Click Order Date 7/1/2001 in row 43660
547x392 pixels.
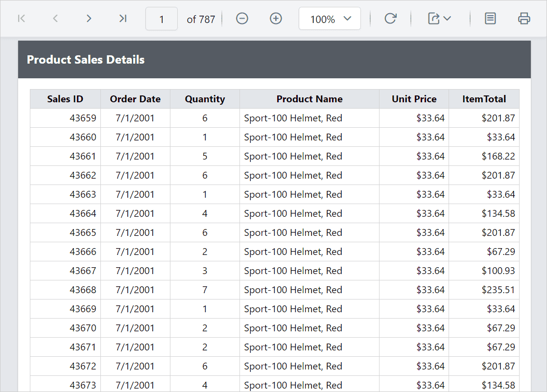pos(135,138)
